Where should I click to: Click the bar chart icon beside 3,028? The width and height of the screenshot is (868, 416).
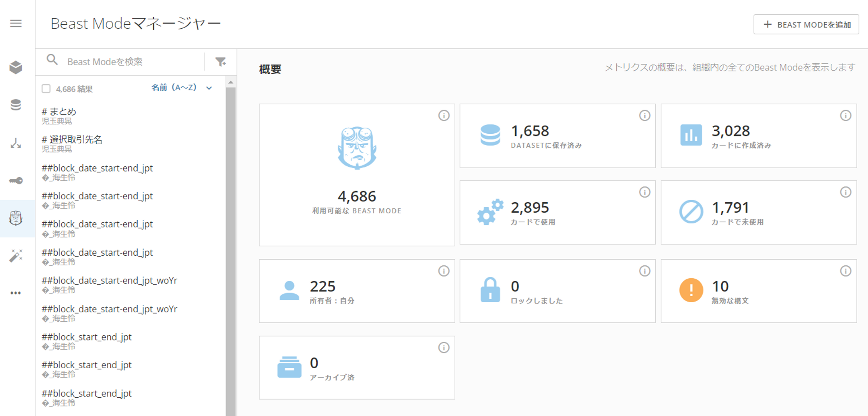(691, 135)
